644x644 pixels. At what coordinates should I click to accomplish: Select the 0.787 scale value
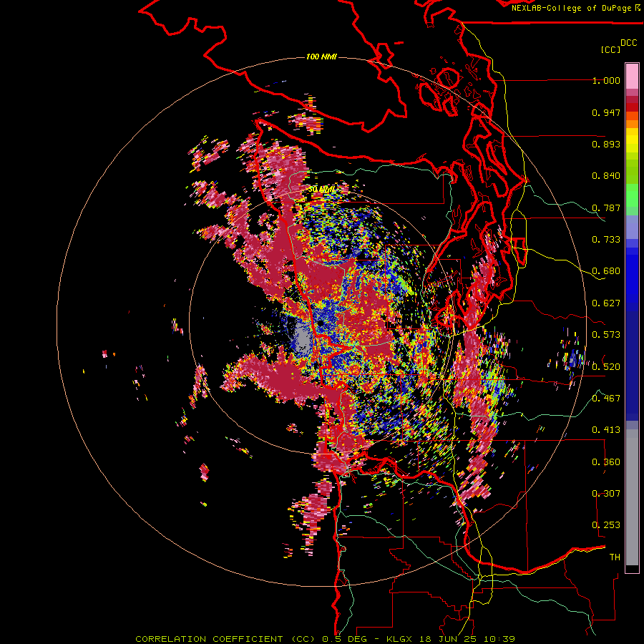pos(606,208)
